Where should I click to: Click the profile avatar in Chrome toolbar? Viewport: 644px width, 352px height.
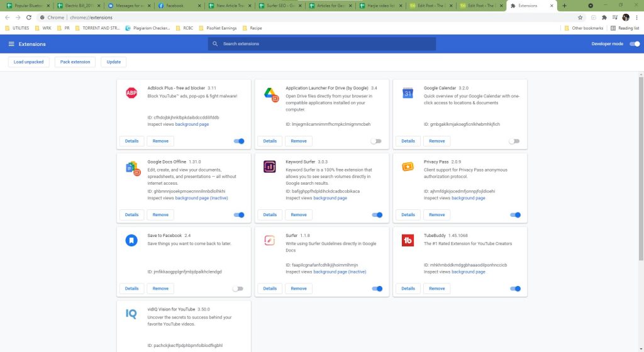626,18
